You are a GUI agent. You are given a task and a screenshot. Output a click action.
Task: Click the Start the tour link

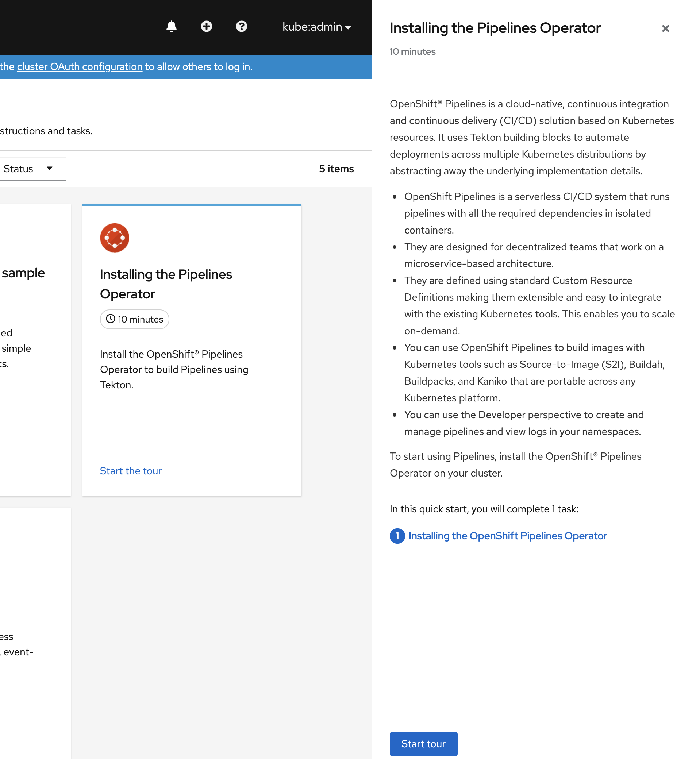131,471
